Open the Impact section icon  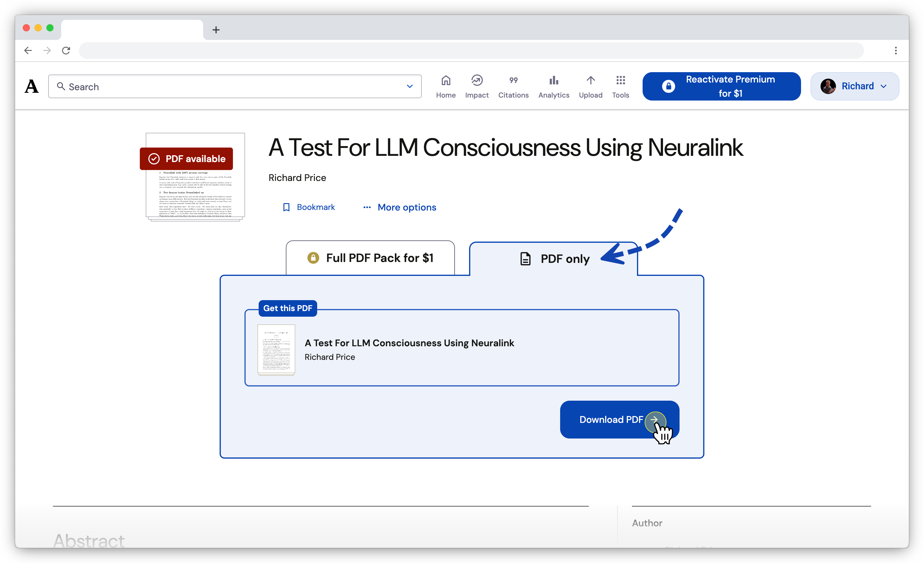coord(476,80)
